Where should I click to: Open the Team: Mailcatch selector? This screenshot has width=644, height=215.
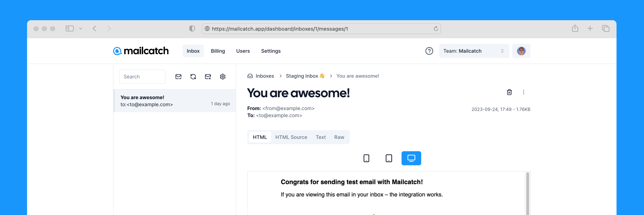pyautogui.click(x=474, y=51)
